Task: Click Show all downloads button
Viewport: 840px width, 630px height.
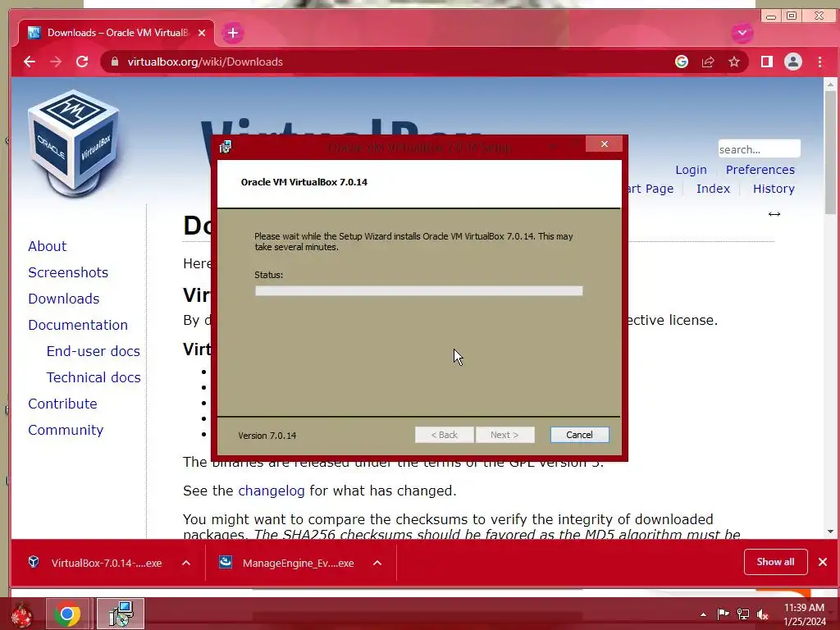Action: 775,562
